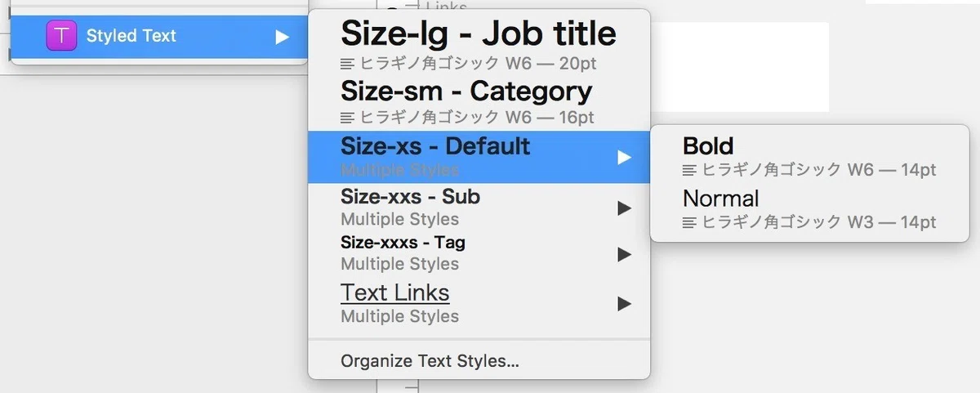Click alignment icon under Size-sm - Category
This screenshot has width=980, height=393.
click(348, 118)
